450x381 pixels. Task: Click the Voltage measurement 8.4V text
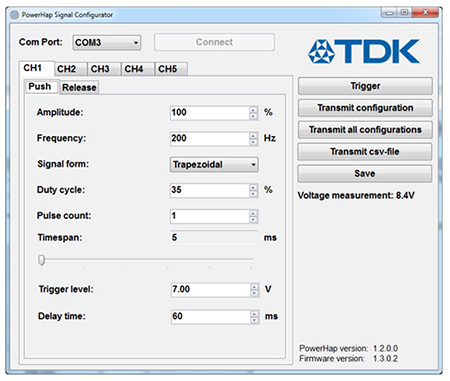(356, 195)
